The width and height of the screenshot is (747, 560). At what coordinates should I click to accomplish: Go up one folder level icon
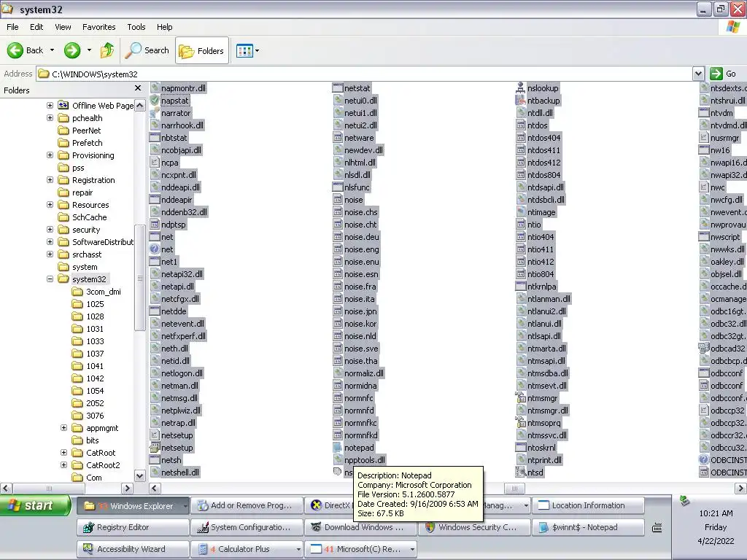pyautogui.click(x=107, y=50)
